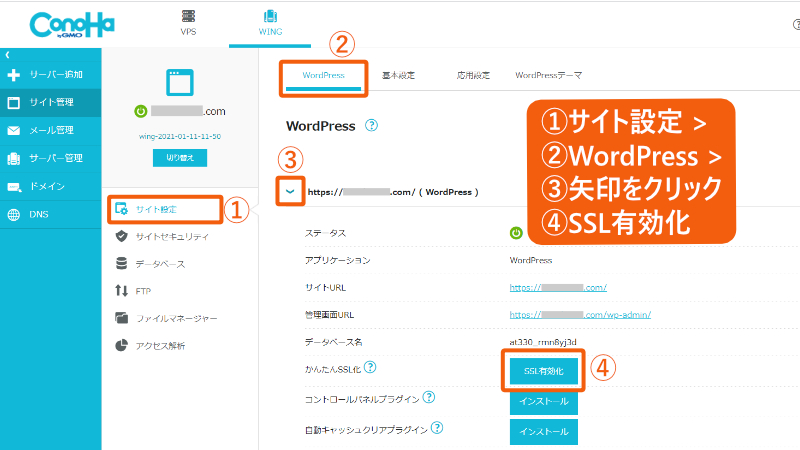800x450 pixels.
Task: Install the コントロールパネルプラグイン
Action: click(544, 402)
